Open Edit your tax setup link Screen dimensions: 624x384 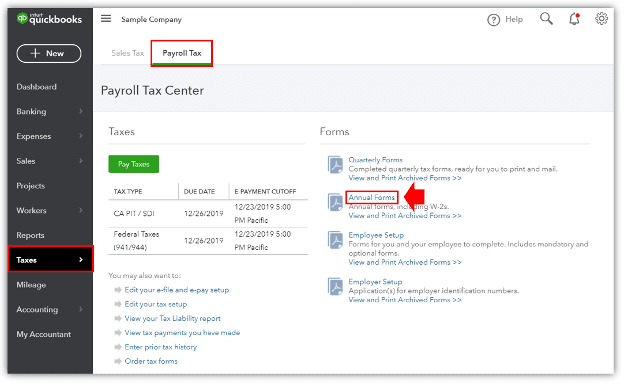pos(156,304)
